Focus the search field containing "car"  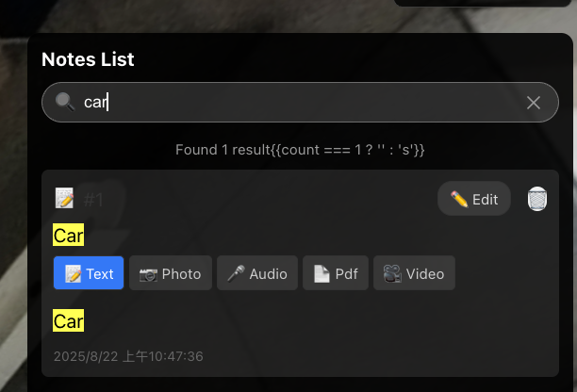(x=302, y=103)
